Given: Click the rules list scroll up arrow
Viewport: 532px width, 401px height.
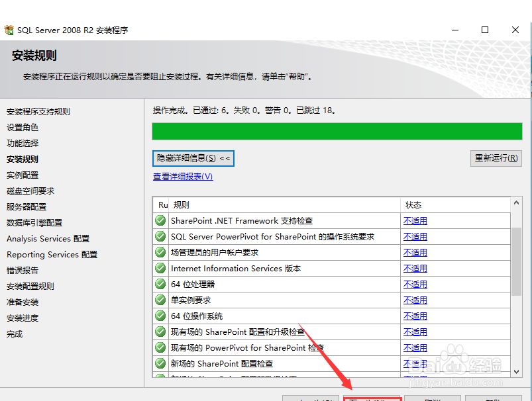Looking at the screenshot, I should [516, 202].
